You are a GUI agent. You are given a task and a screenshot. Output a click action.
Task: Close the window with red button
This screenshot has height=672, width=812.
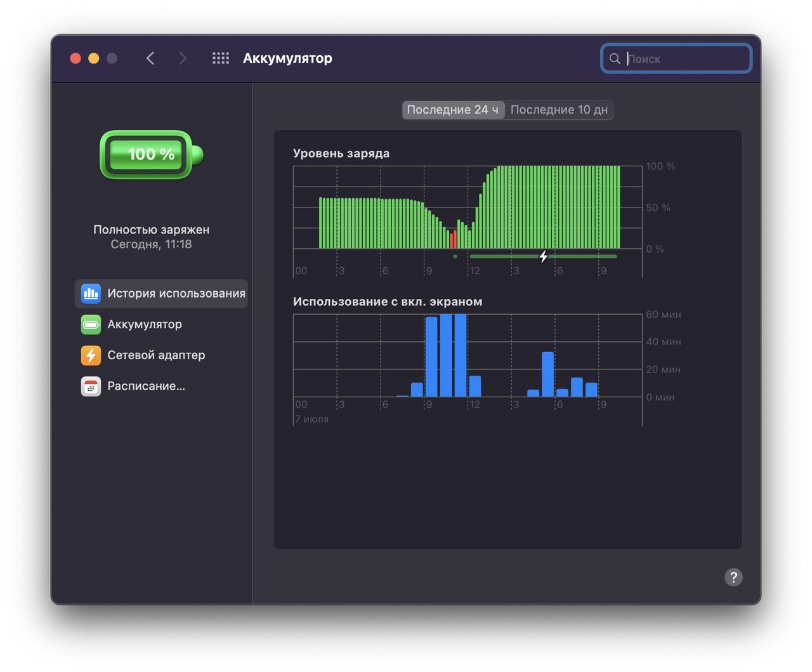(75, 58)
